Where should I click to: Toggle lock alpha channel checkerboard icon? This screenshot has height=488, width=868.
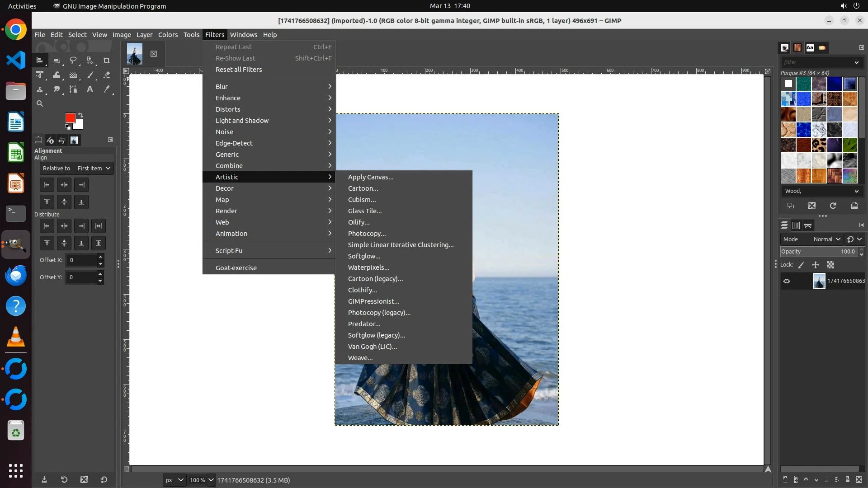tap(830, 265)
